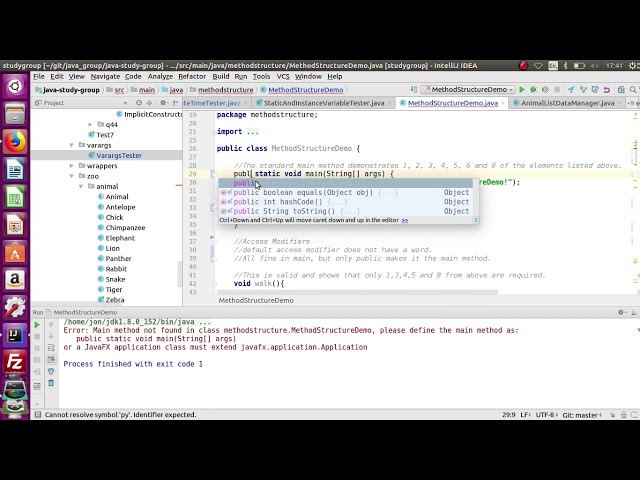Image resolution: width=640 pixels, height=480 pixels.
Task: Open Ubuntu Software Center in dock
Action: point(15,252)
